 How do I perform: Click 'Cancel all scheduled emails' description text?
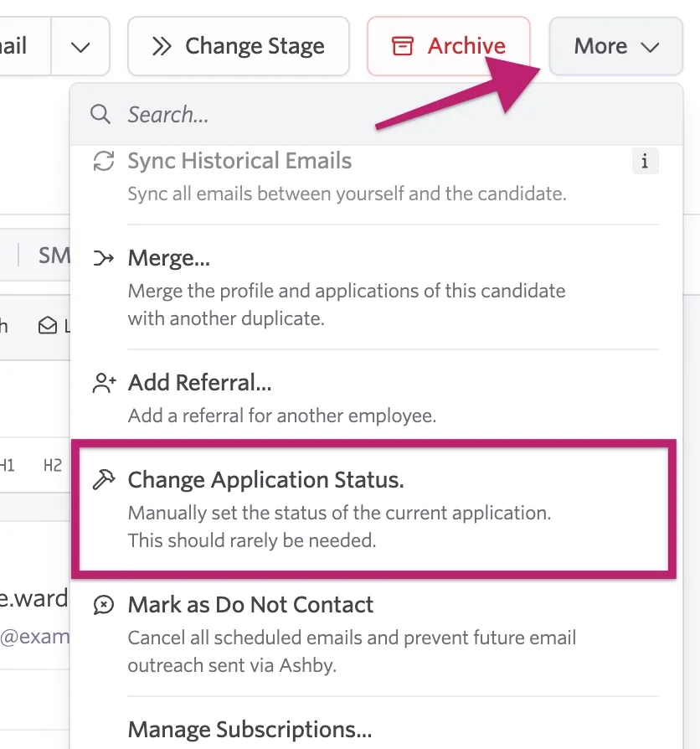coord(352,652)
